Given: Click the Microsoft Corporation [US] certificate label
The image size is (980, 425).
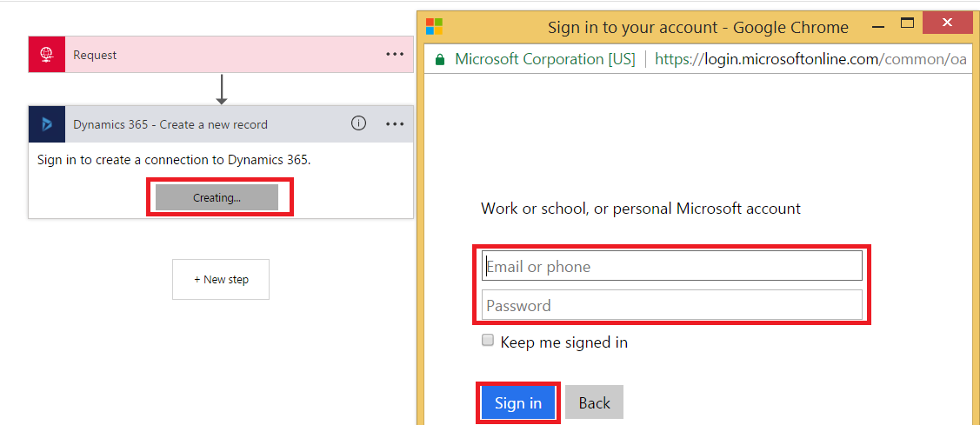Looking at the screenshot, I should click(545, 59).
